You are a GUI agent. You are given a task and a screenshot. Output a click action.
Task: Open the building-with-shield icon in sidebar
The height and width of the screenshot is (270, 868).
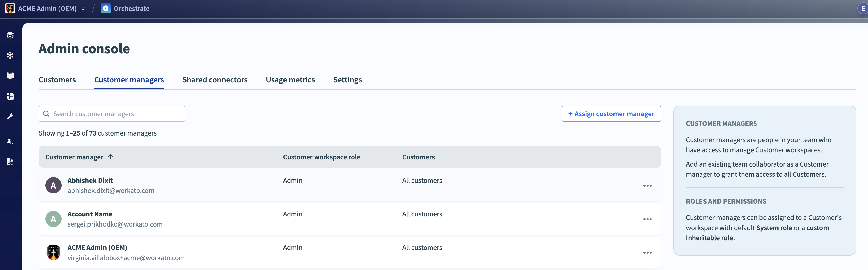(10, 162)
